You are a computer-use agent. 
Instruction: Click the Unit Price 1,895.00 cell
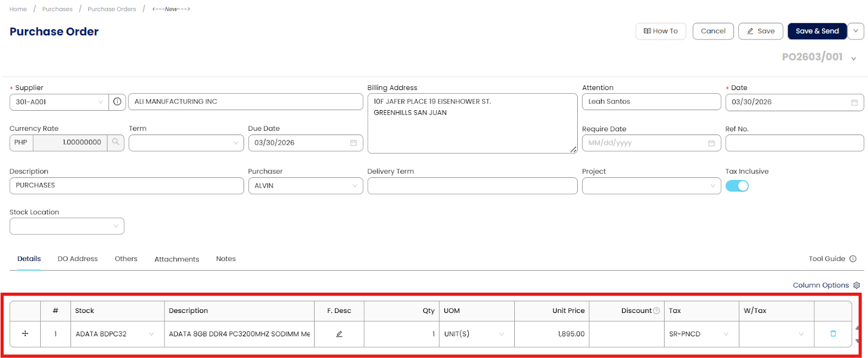click(552, 334)
